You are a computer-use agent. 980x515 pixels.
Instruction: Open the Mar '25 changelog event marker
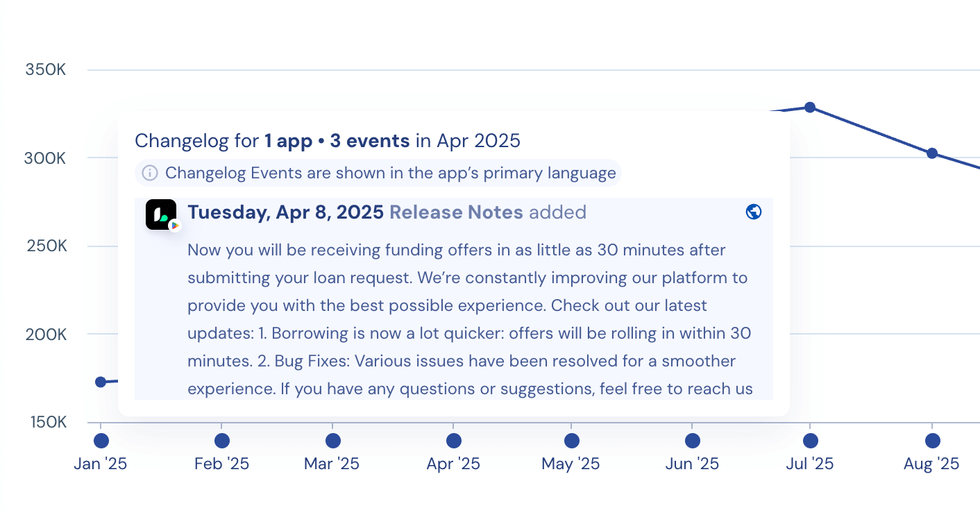(x=333, y=441)
